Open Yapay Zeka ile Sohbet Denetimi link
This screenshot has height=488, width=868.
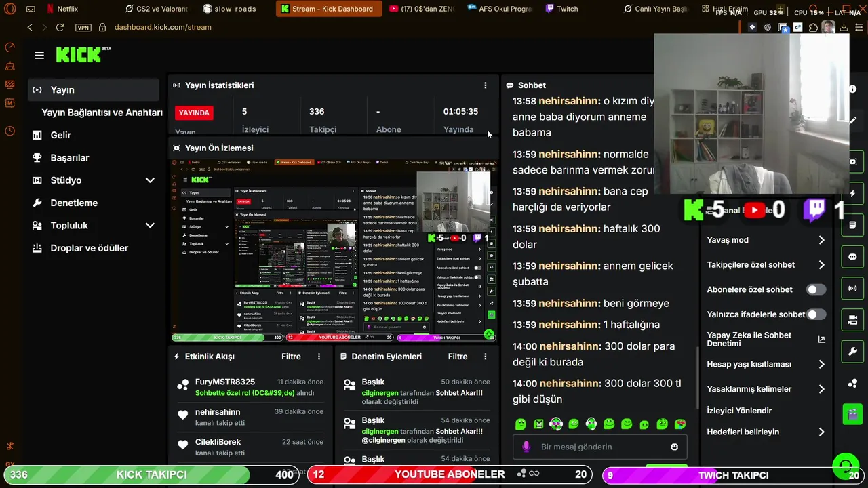[x=766, y=340]
